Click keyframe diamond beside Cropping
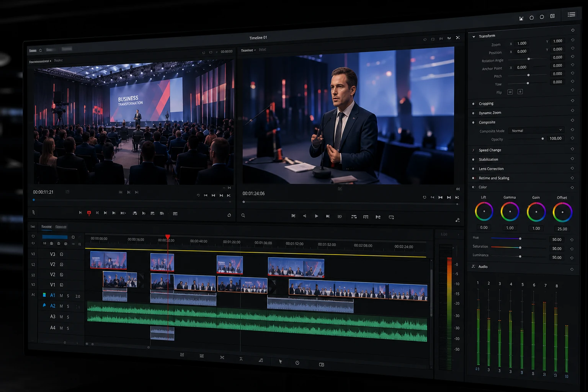This screenshot has height=392, width=588. point(572,101)
